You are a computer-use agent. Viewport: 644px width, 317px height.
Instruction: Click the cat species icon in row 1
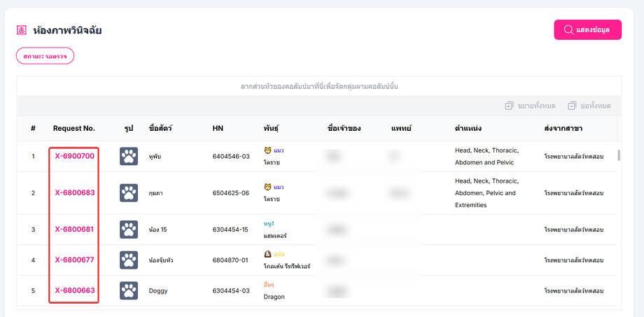pyautogui.click(x=267, y=150)
